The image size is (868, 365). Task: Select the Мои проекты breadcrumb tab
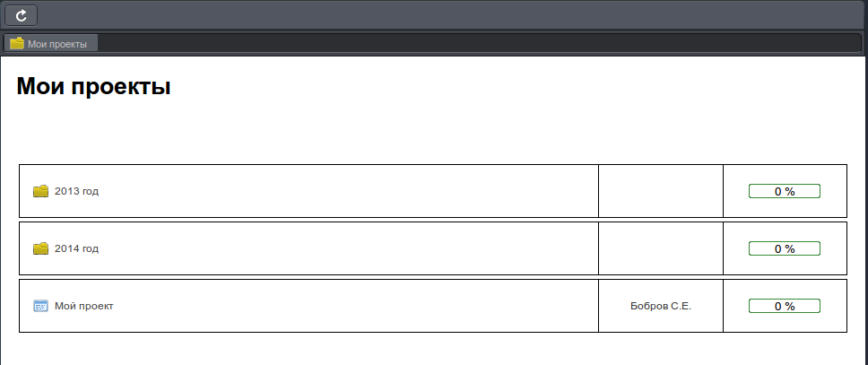click(51, 43)
